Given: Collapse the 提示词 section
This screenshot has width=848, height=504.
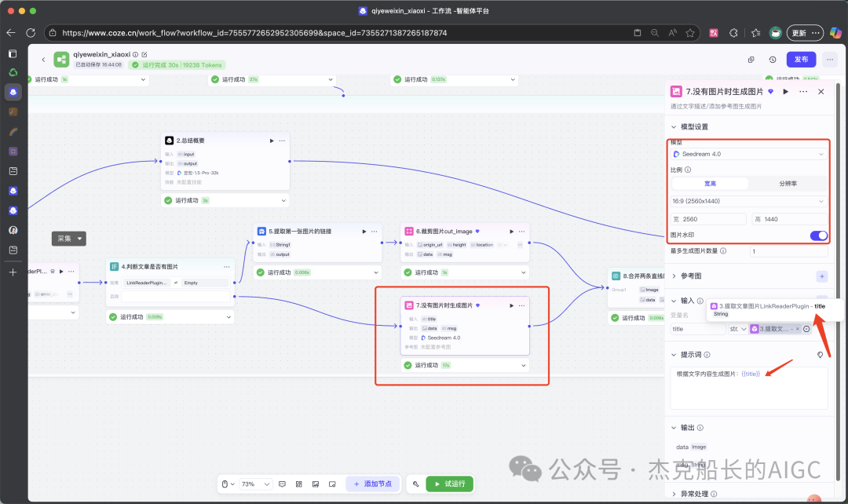Looking at the screenshot, I should (x=674, y=356).
